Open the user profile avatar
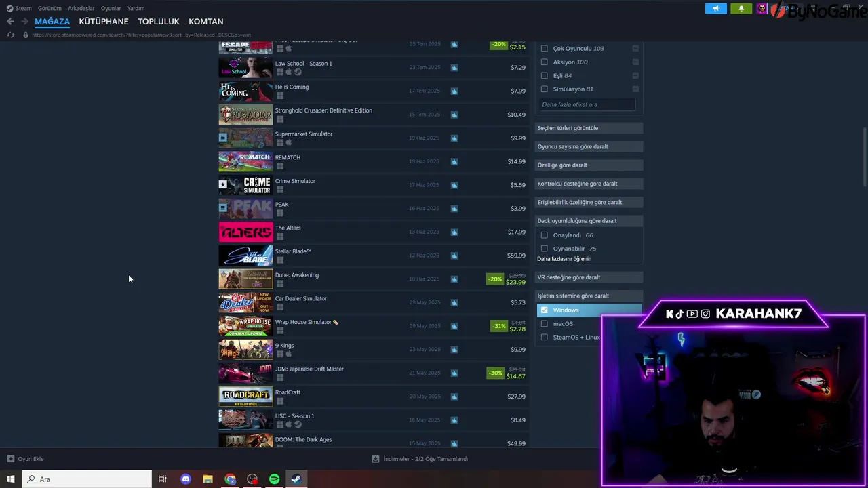Viewport: 868px width, 488px height. (x=762, y=8)
